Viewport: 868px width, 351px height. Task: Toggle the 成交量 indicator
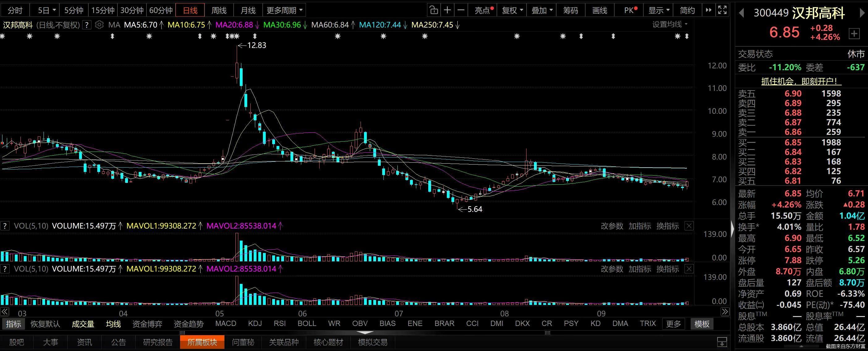tap(83, 324)
